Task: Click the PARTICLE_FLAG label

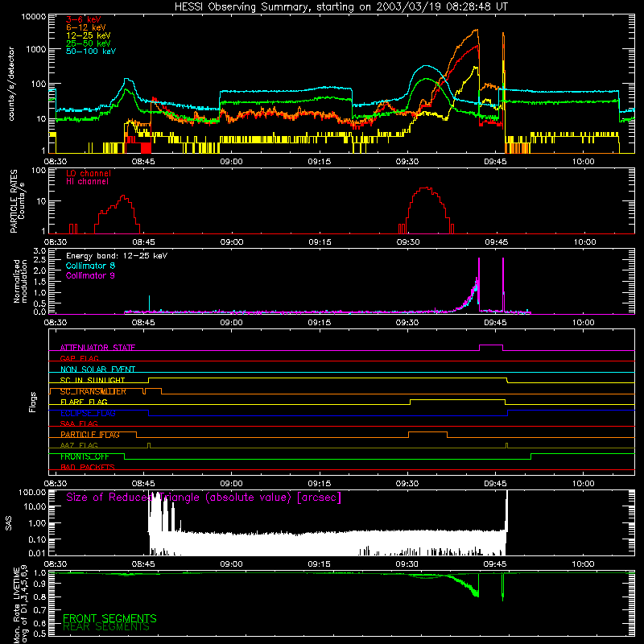Action: 90,434
